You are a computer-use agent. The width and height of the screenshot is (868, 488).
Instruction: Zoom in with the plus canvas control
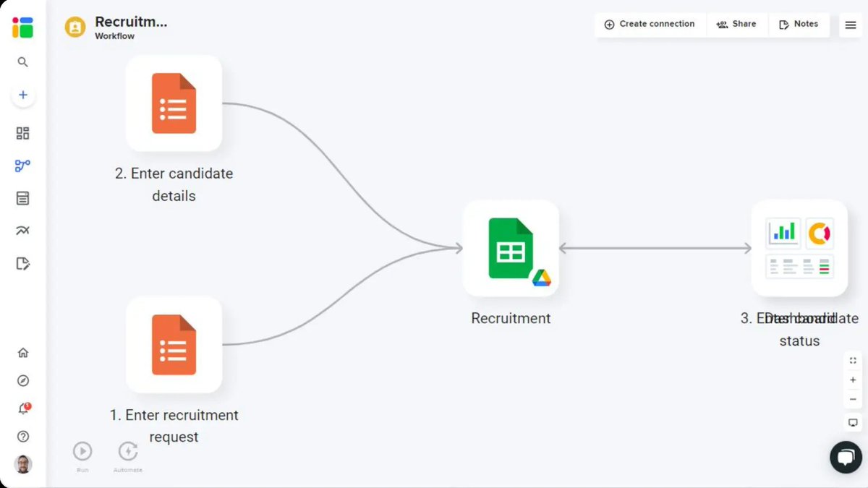853,380
